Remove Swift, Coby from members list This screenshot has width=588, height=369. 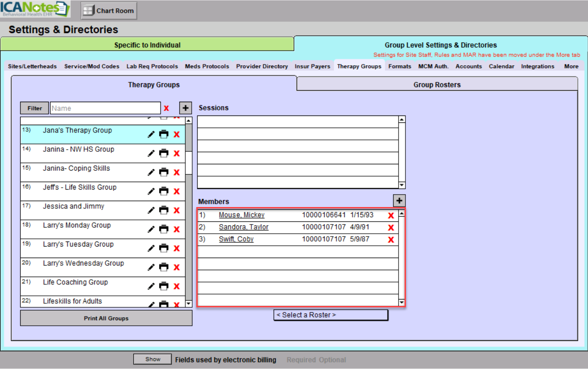(x=391, y=240)
